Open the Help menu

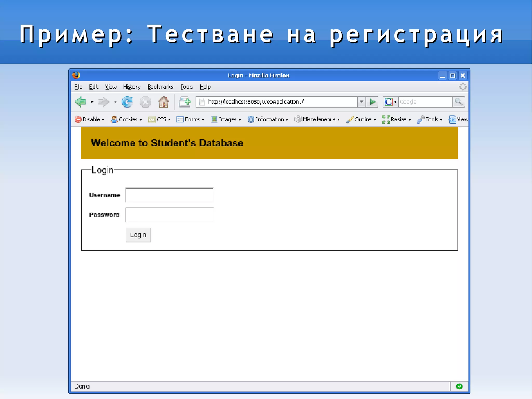click(x=205, y=87)
